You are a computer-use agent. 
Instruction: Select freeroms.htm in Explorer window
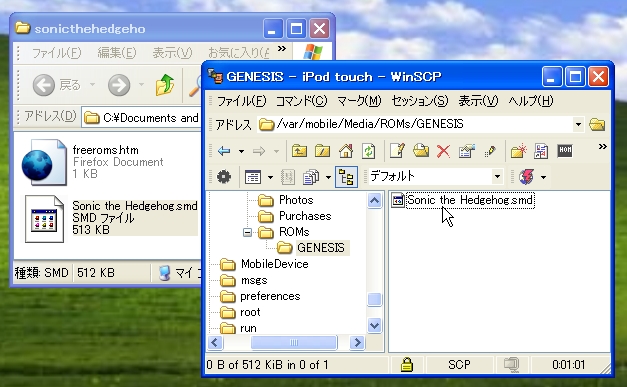(x=106, y=150)
